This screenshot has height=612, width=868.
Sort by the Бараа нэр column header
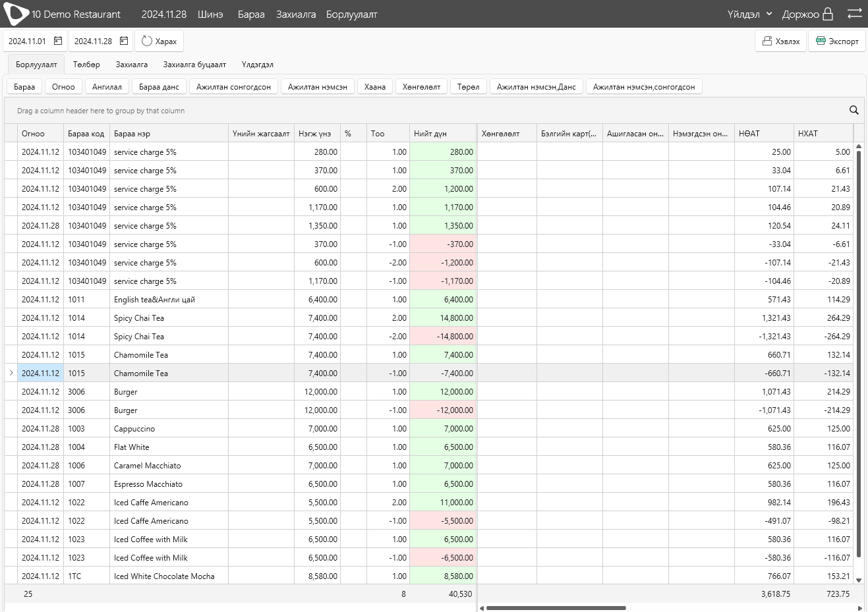pos(169,133)
